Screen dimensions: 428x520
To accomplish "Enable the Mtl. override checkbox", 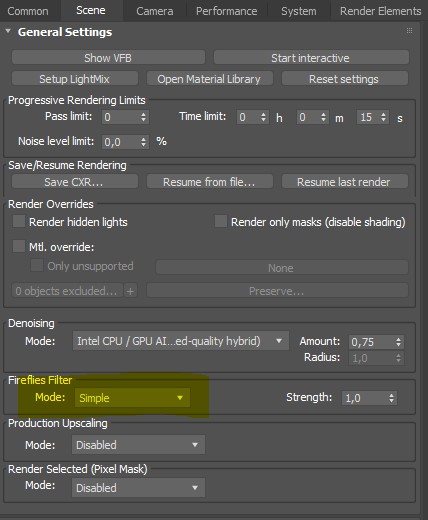I will (x=19, y=247).
